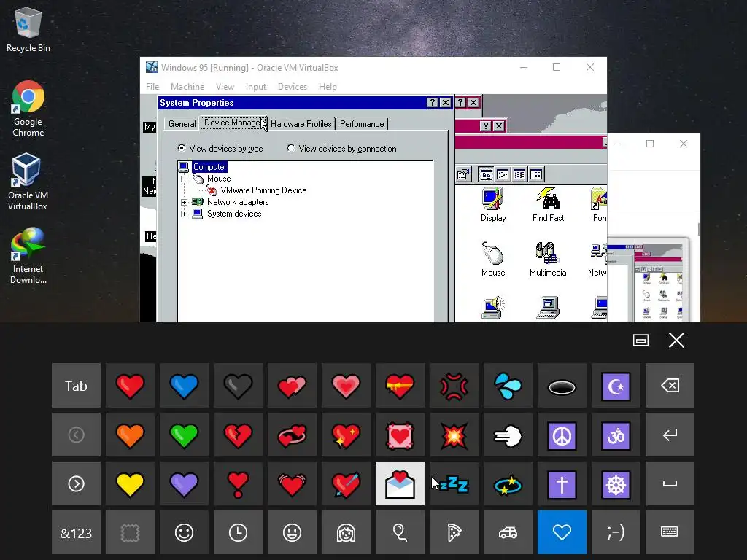This screenshot has height=560, width=747.
Task: Tap the space key on emoji keyboard
Action: coord(670,484)
